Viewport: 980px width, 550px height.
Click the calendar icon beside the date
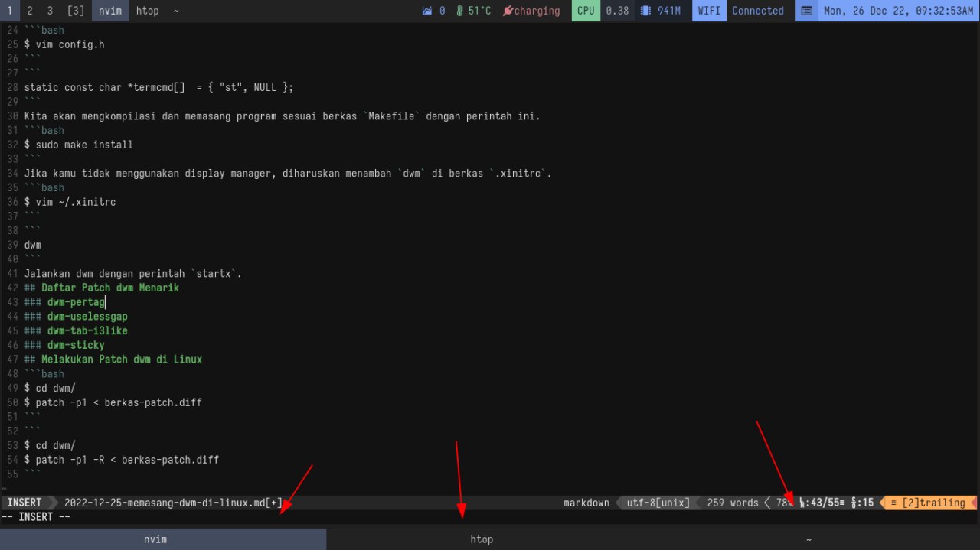[x=807, y=11]
